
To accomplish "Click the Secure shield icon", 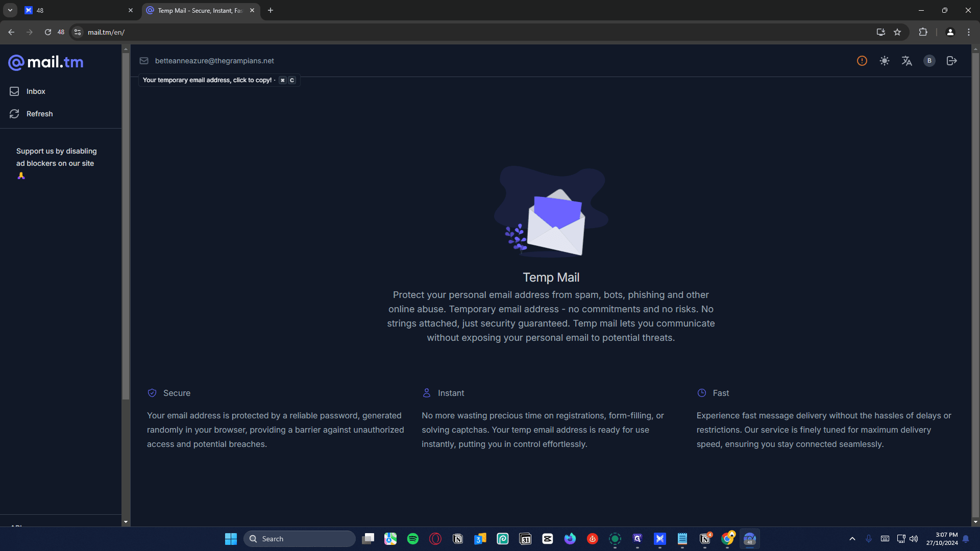I will (152, 393).
